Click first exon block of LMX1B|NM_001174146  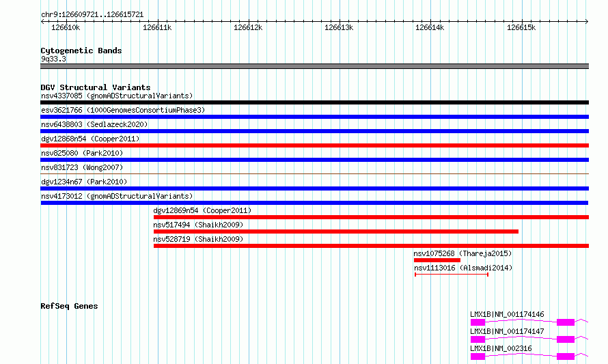[x=478, y=322]
